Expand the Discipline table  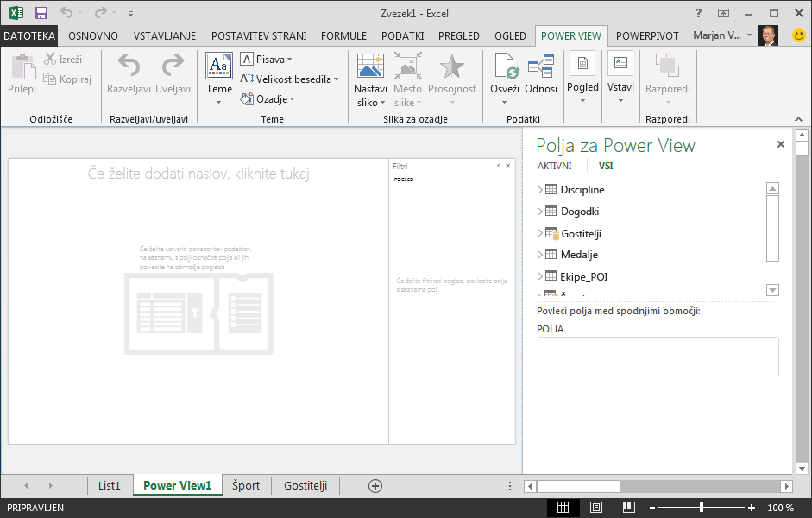[539, 190]
